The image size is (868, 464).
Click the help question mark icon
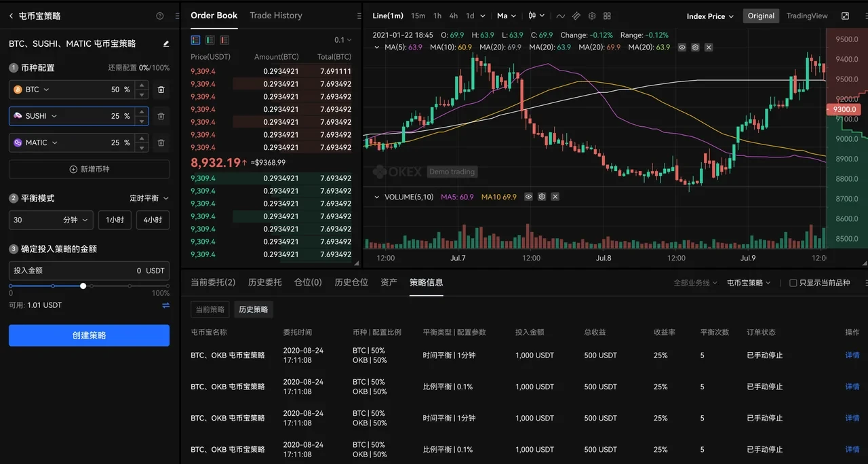coord(160,16)
